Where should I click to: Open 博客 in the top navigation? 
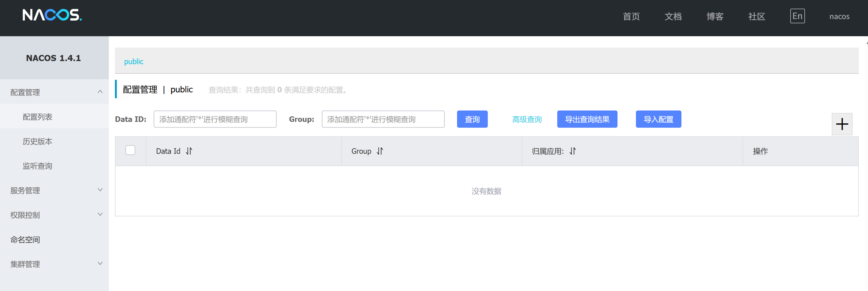tap(715, 16)
